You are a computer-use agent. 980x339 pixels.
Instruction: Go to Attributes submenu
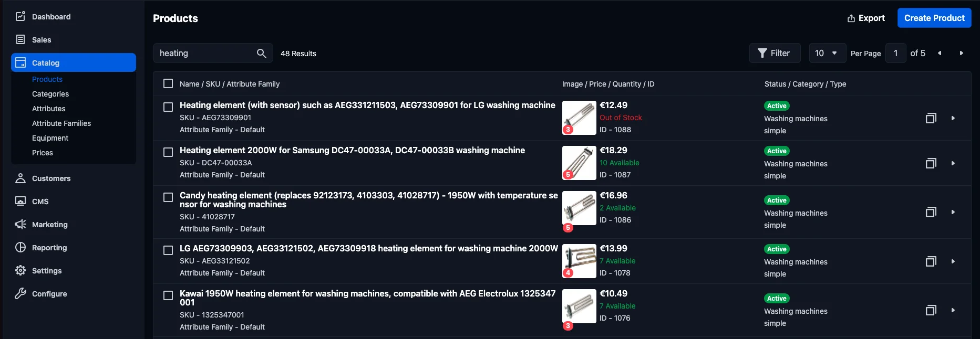[x=49, y=109]
